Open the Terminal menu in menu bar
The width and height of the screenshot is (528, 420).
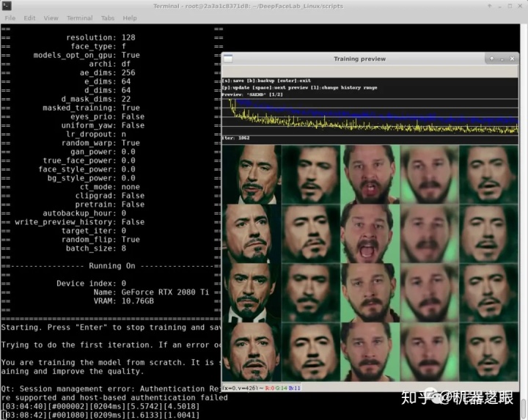click(x=79, y=18)
